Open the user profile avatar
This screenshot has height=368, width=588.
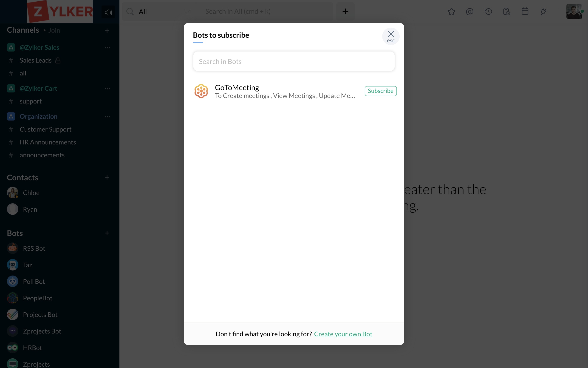[574, 11]
